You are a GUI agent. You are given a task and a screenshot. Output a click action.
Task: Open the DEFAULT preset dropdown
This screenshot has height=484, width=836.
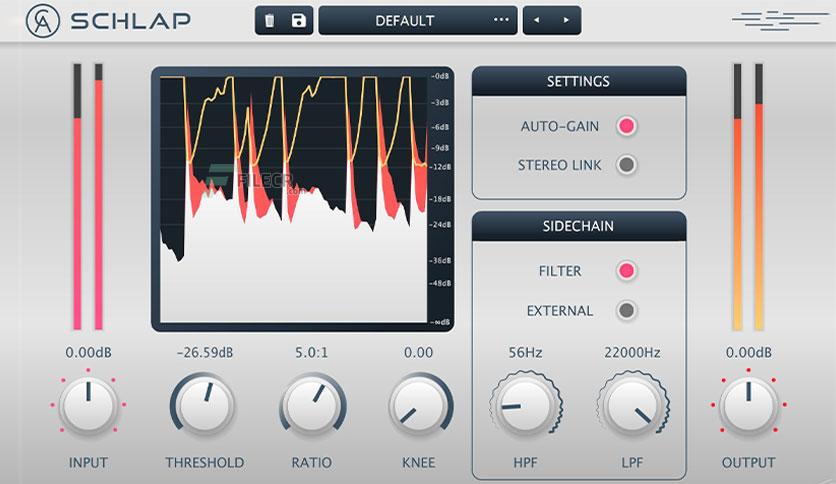[x=417, y=21]
